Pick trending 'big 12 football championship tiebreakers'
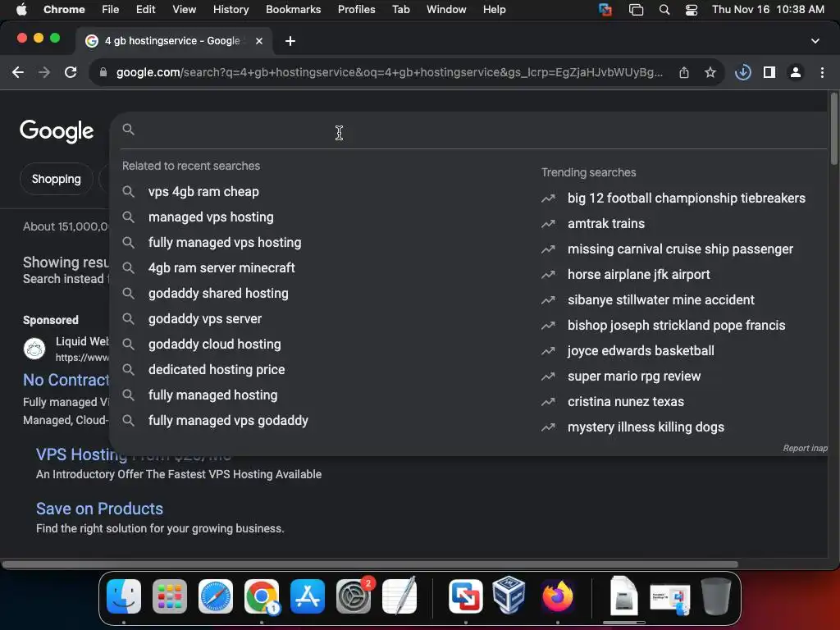 click(x=686, y=199)
